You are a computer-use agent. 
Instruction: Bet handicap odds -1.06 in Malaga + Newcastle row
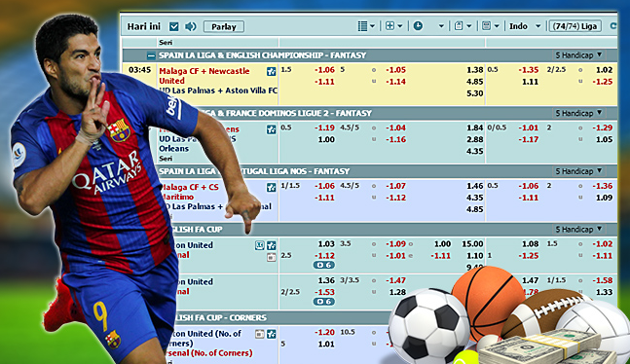click(x=324, y=70)
